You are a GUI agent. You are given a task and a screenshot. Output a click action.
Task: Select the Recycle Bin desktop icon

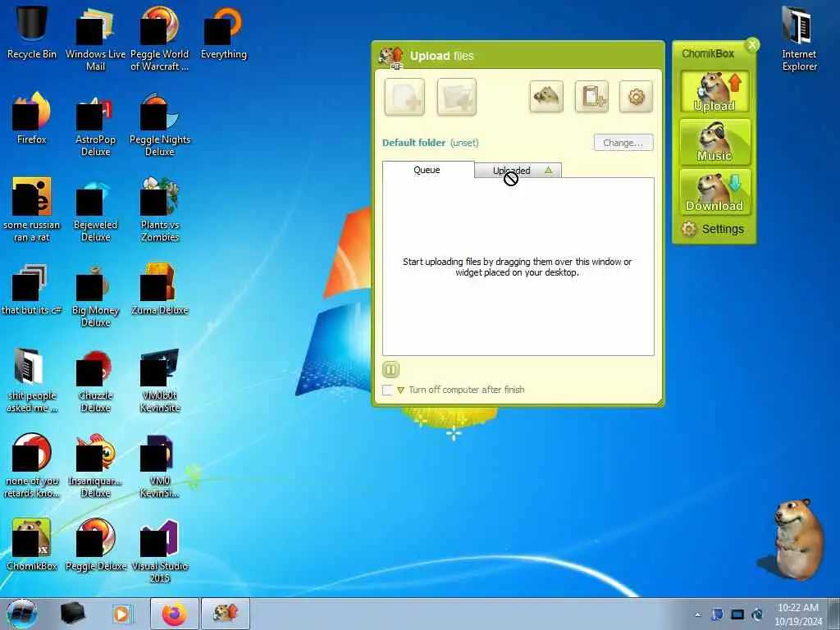tap(32, 31)
